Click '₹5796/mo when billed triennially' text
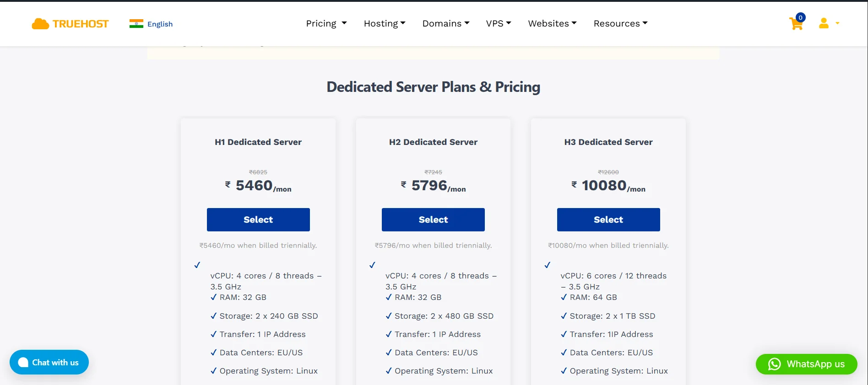Image resolution: width=868 pixels, height=385 pixels. point(433,246)
